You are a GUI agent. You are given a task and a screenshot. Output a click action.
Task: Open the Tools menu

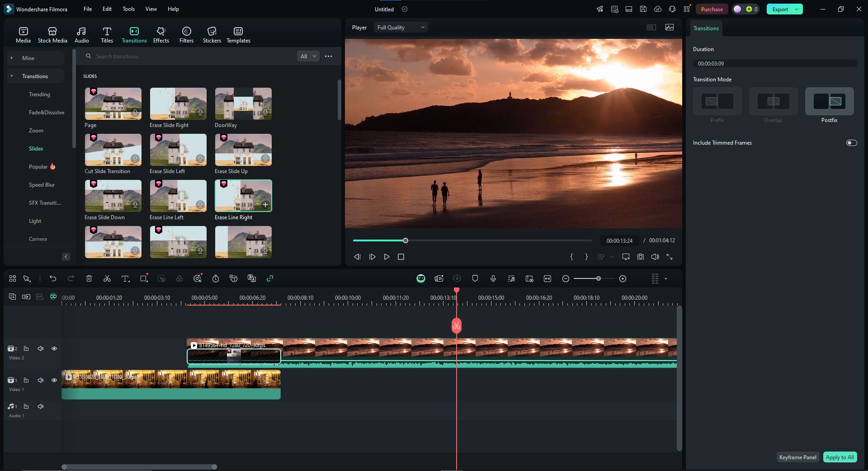(128, 9)
